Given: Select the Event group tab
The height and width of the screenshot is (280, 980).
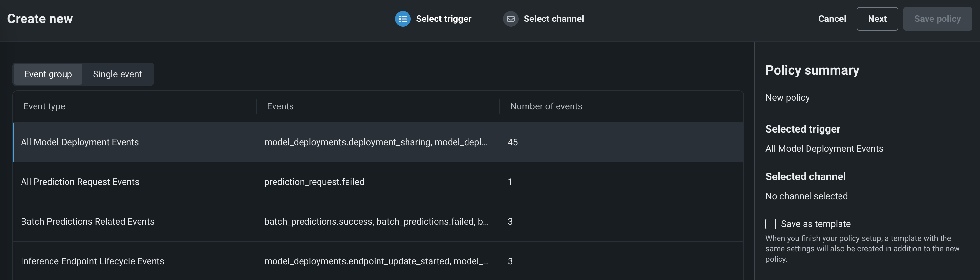Looking at the screenshot, I should (48, 74).
